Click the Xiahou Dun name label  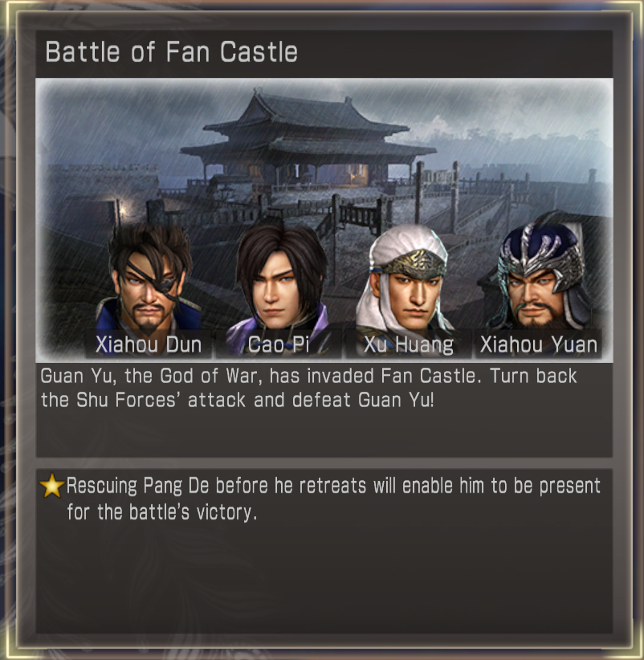pyautogui.click(x=149, y=344)
